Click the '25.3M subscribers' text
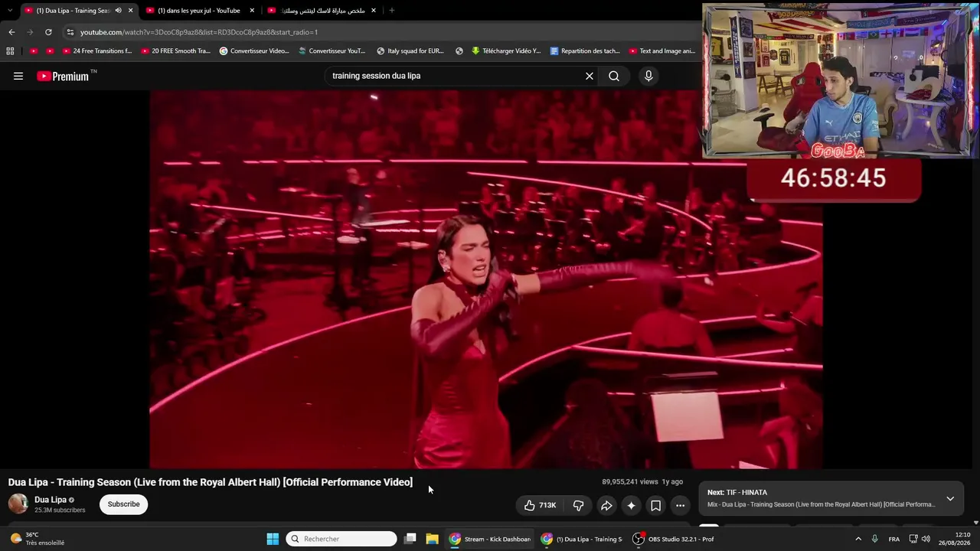Viewport: 980px width, 551px height. (60, 510)
